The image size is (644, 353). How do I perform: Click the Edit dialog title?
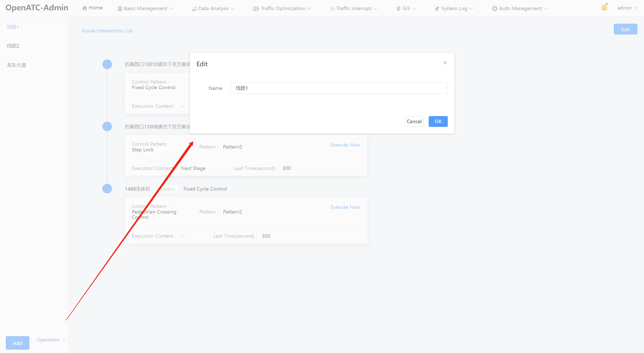[202, 64]
